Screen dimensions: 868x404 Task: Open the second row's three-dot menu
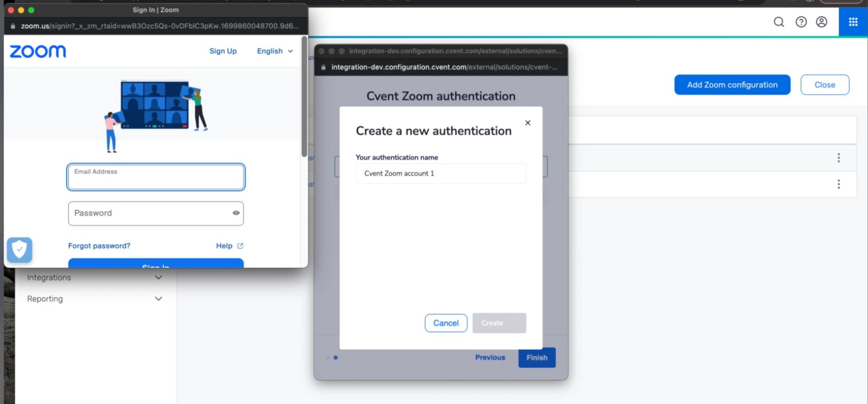pos(839,184)
